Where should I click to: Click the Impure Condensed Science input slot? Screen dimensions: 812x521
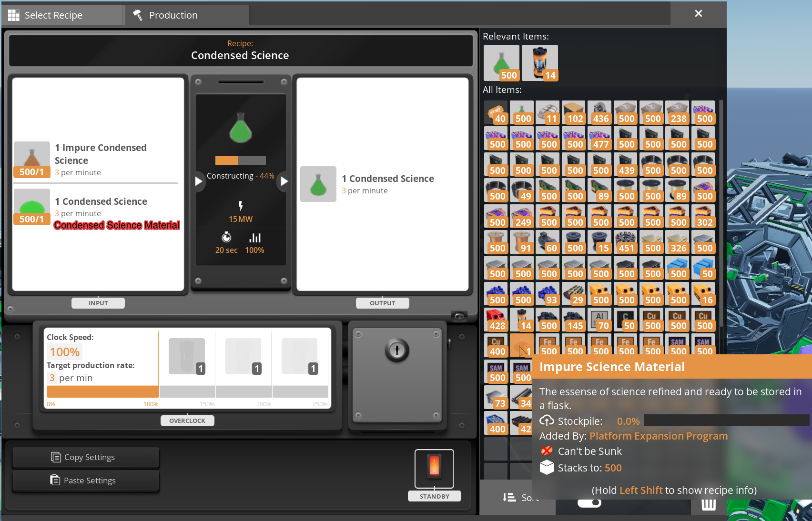click(x=32, y=160)
